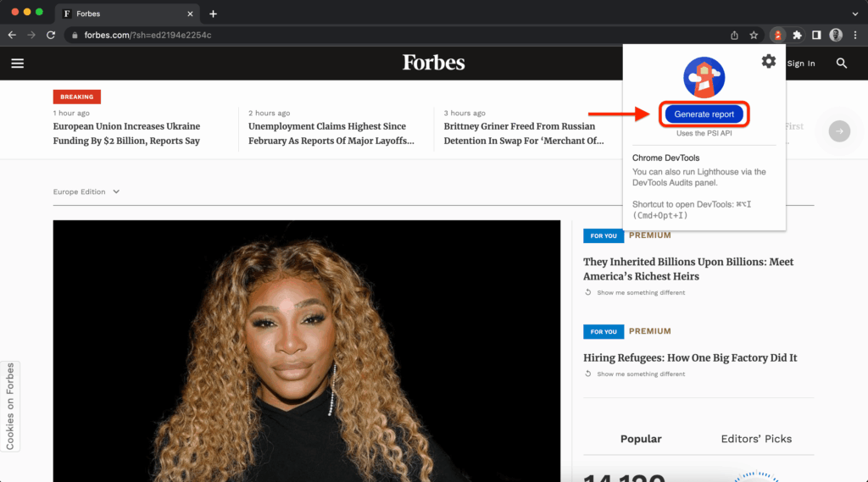Click the '1 hour ago' timestamp
Viewport: 868px width, 482px height.
(x=71, y=113)
